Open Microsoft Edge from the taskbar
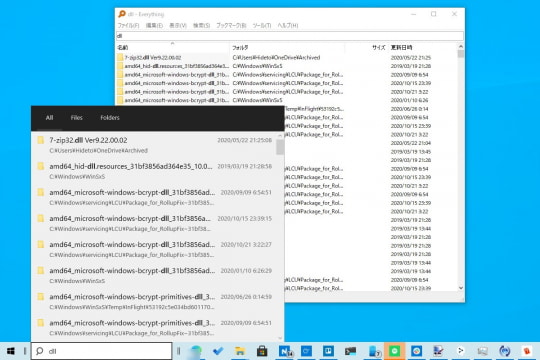540x360 pixels. coord(196,351)
